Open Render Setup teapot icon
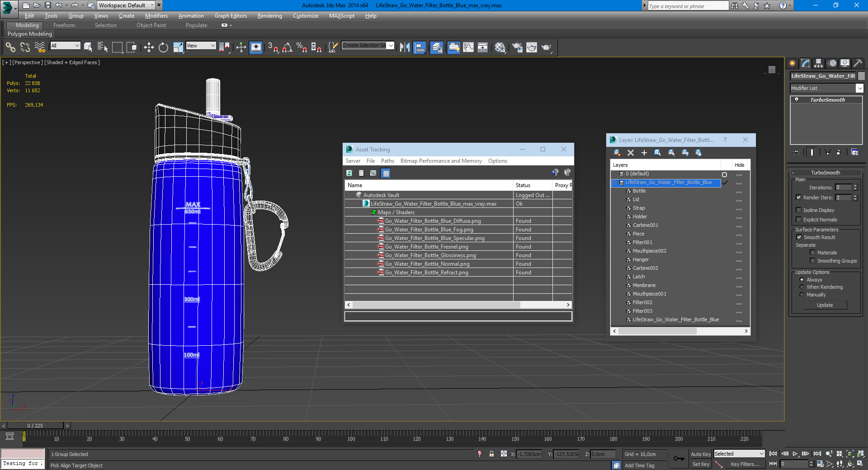 coord(517,47)
